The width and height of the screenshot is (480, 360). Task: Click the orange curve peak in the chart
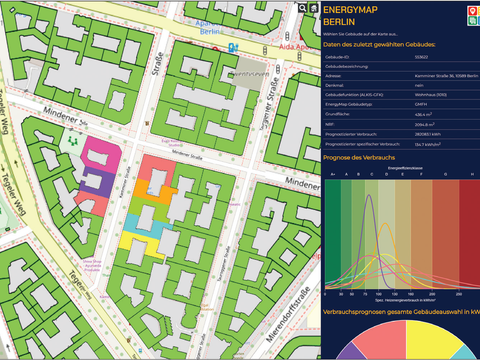pos(385,224)
